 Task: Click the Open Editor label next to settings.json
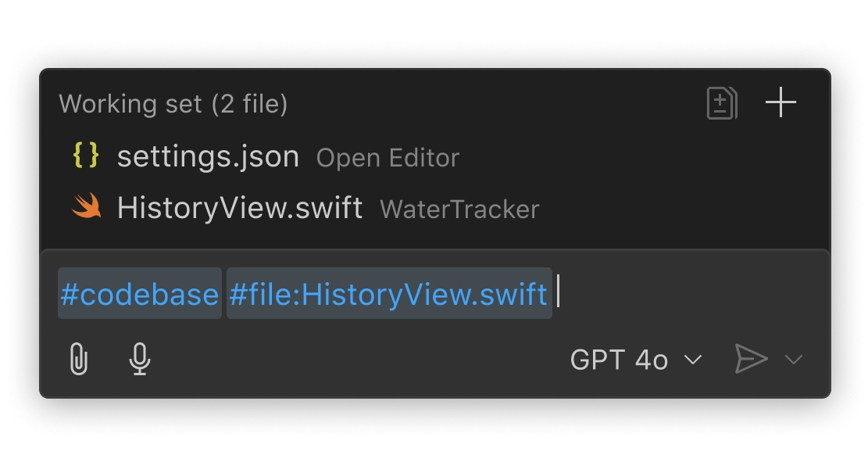388,158
